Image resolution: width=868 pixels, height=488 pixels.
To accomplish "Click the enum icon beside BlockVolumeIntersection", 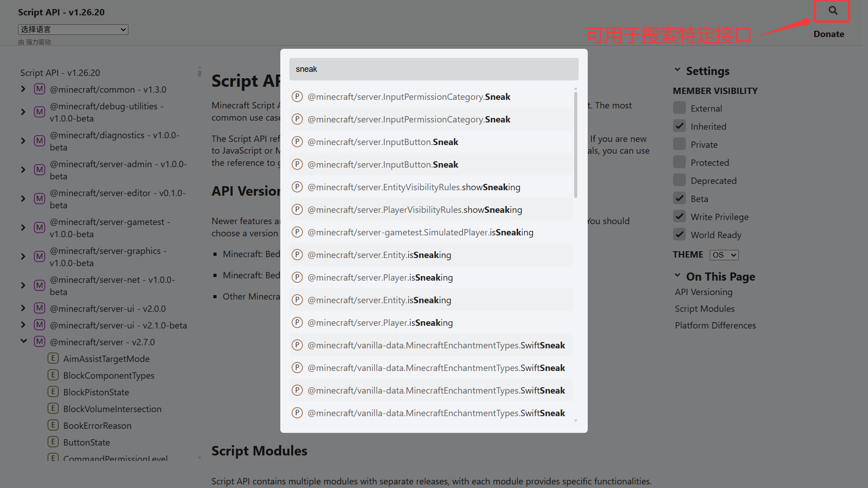I will click(53, 408).
